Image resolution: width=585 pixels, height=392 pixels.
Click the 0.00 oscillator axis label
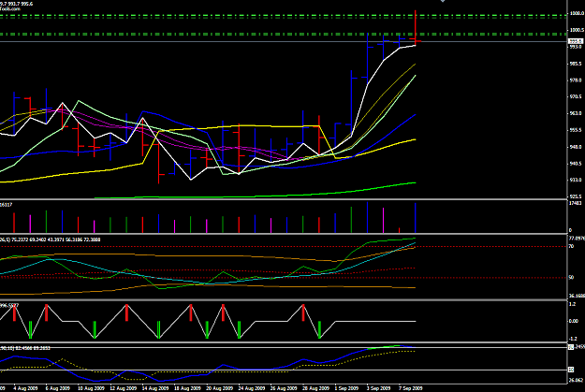(574, 321)
